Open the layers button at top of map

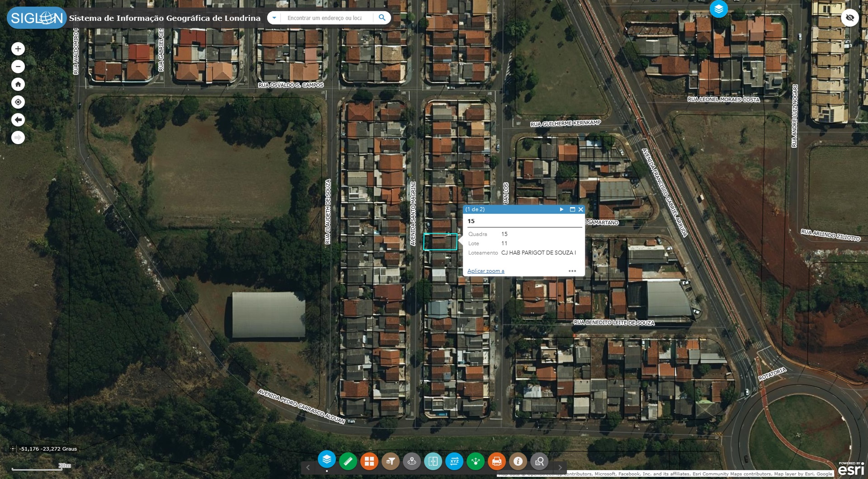coord(718,9)
